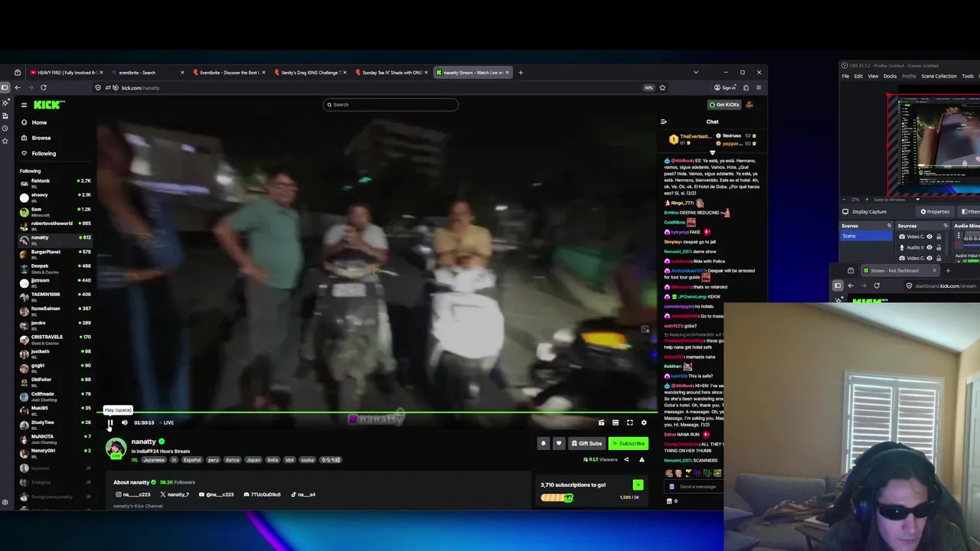Go back in the browser
This screenshot has width=980, height=551.
click(x=18, y=87)
